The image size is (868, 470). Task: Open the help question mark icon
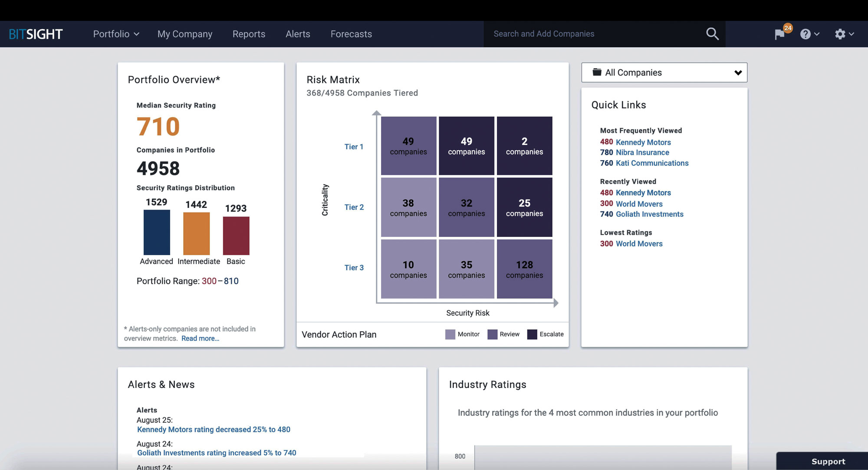coord(806,34)
